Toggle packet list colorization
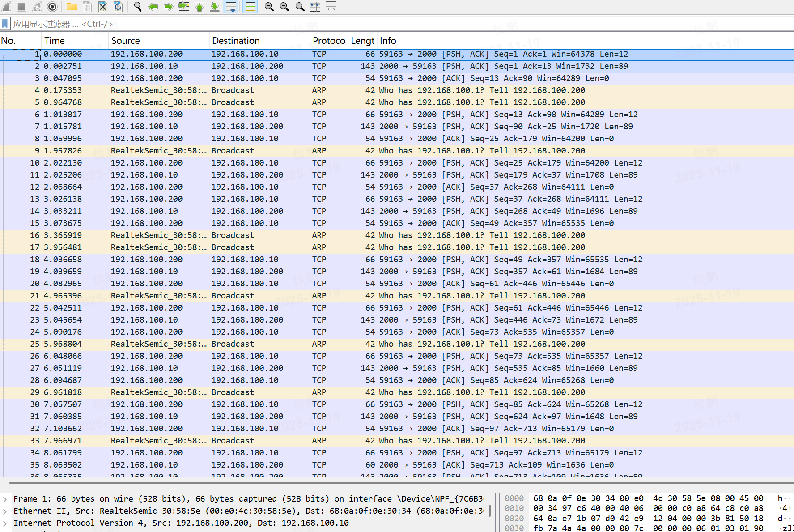794x532 pixels. tap(249, 7)
